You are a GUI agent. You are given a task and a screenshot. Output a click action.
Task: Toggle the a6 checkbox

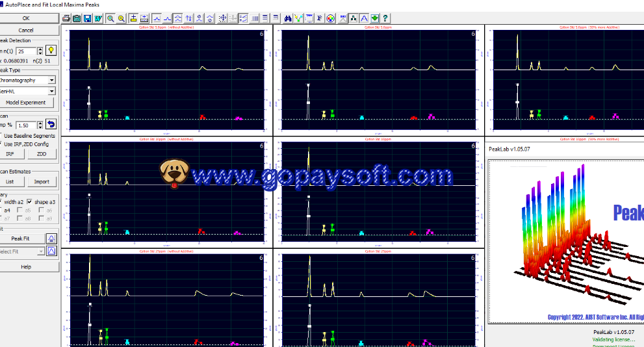click(41, 211)
